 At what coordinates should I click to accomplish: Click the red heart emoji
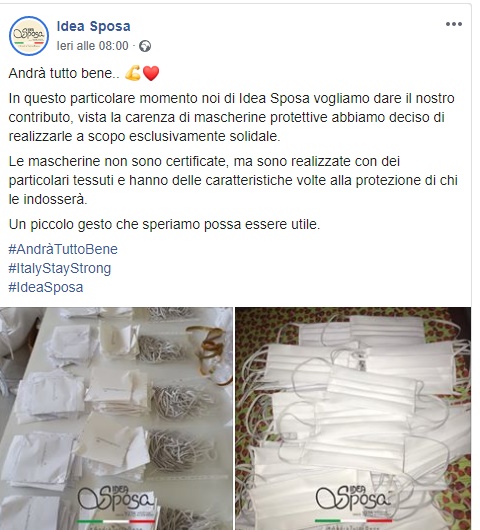point(151,73)
